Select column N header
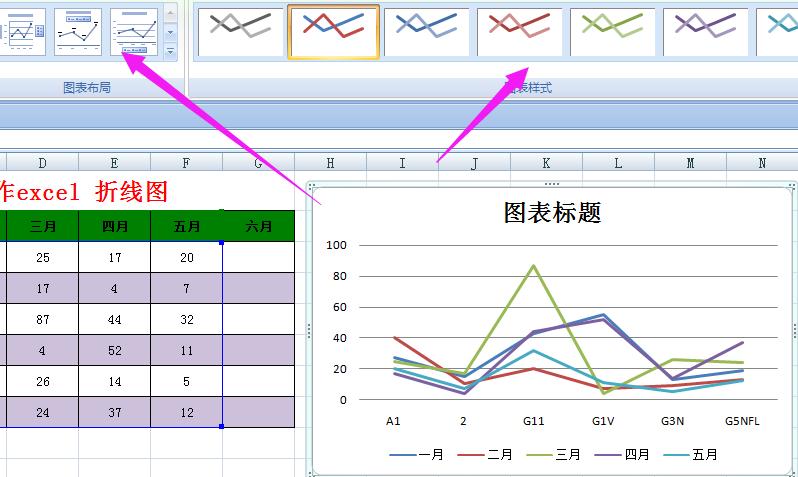The image size is (798, 477). pos(762,163)
